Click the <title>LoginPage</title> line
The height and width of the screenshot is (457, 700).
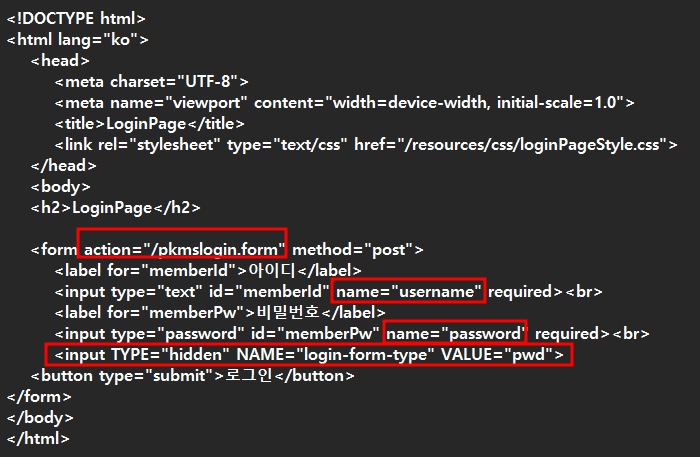pyautogui.click(x=150, y=124)
